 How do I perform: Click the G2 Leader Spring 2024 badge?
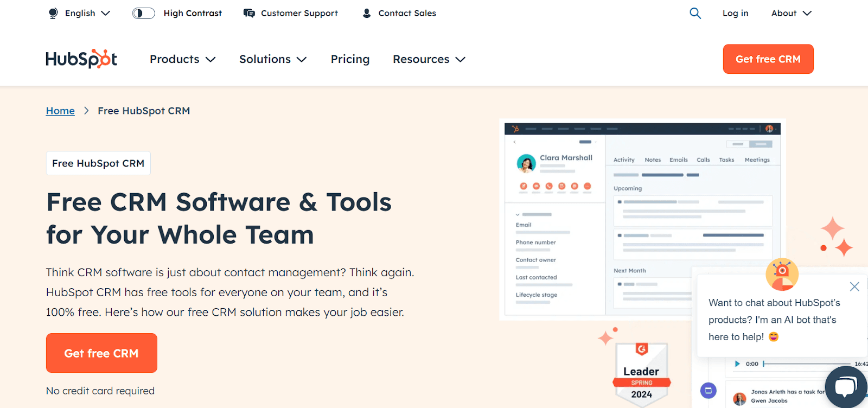point(642,374)
